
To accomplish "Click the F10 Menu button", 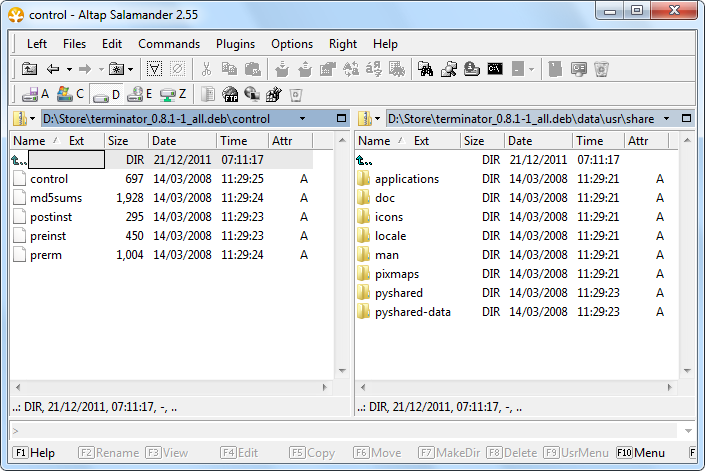I will tap(640, 453).
